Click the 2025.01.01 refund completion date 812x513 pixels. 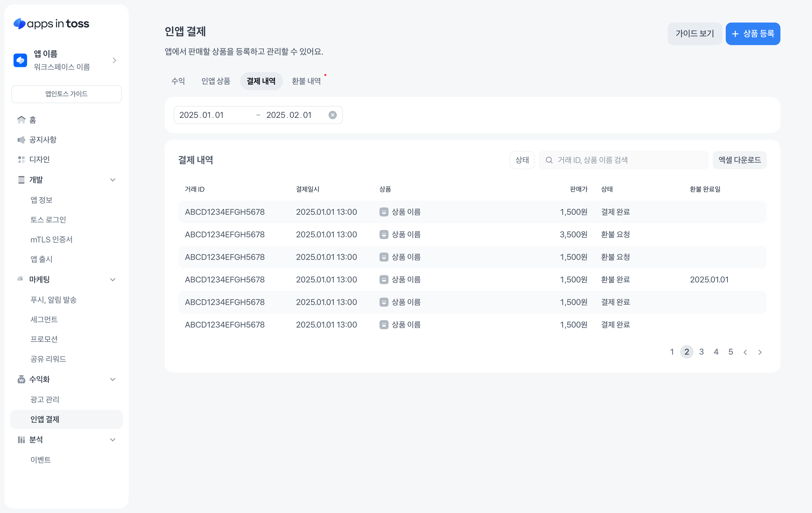[709, 279]
